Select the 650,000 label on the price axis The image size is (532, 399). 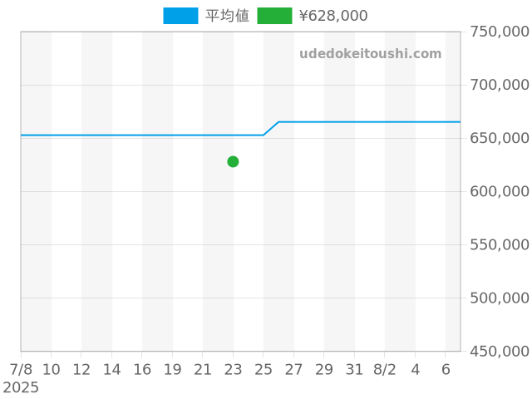tap(499, 138)
